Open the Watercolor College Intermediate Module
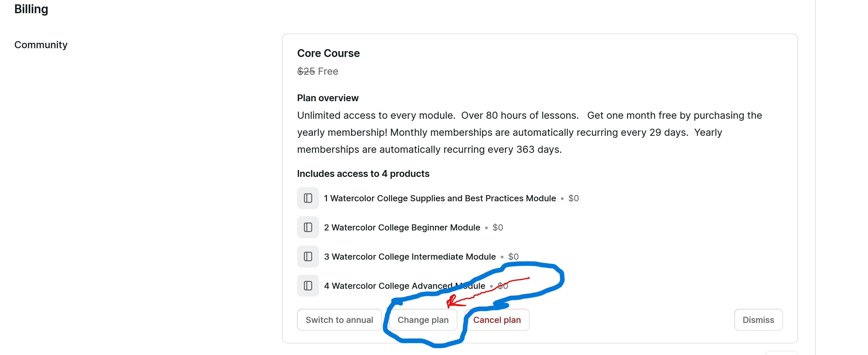Image resolution: width=868 pixels, height=355 pixels. click(410, 256)
